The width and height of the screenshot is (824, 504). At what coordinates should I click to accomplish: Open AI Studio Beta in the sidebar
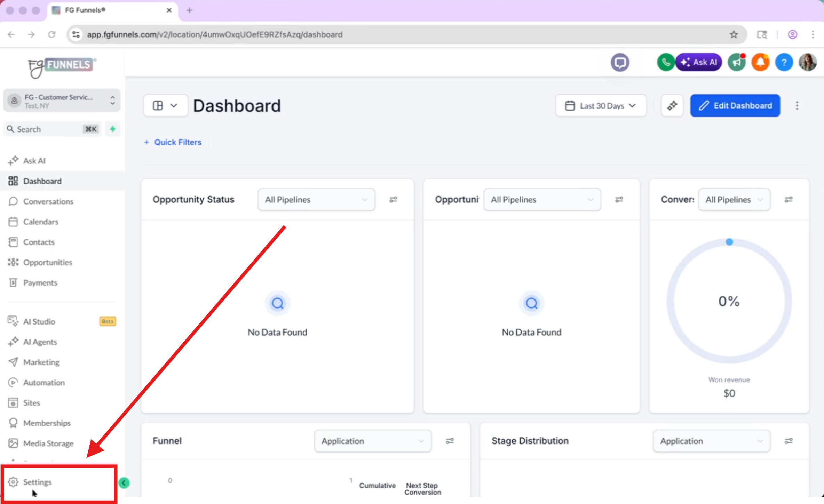pyautogui.click(x=62, y=321)
